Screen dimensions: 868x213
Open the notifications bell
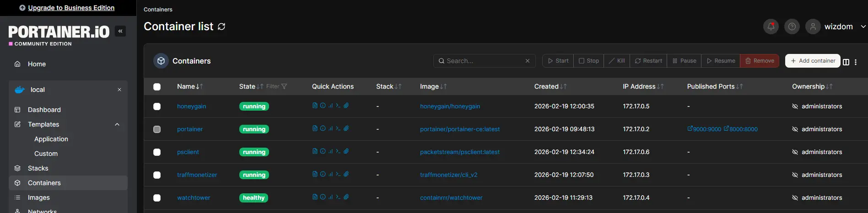pyautogui.click(x=771, y=27)
